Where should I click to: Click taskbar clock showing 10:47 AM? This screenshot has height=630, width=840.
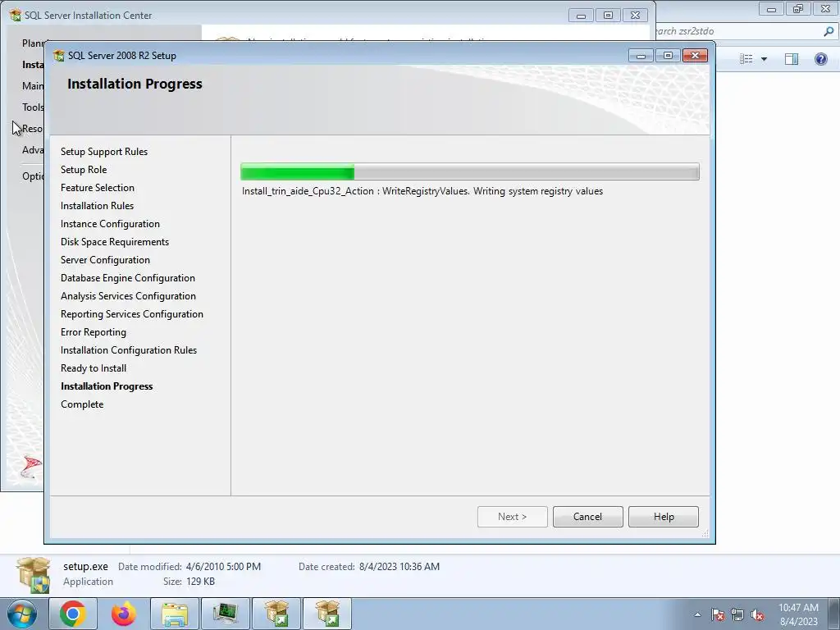(x=798, y=614)
